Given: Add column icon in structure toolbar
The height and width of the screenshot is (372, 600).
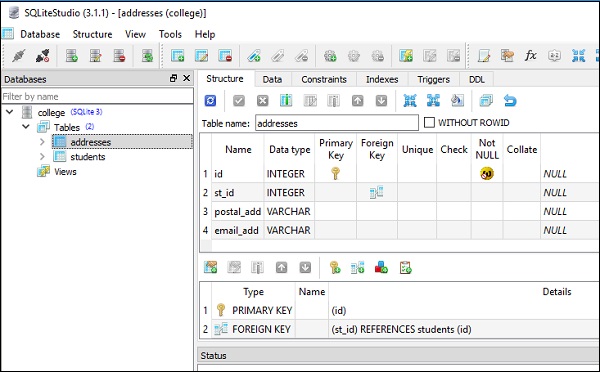Looking at the screenshot, I should tap(286, 101).
